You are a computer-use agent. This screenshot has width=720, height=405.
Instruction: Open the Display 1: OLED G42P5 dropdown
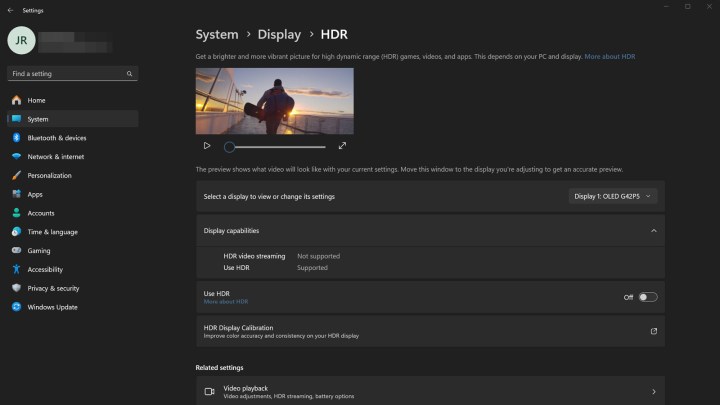point(613,197)
